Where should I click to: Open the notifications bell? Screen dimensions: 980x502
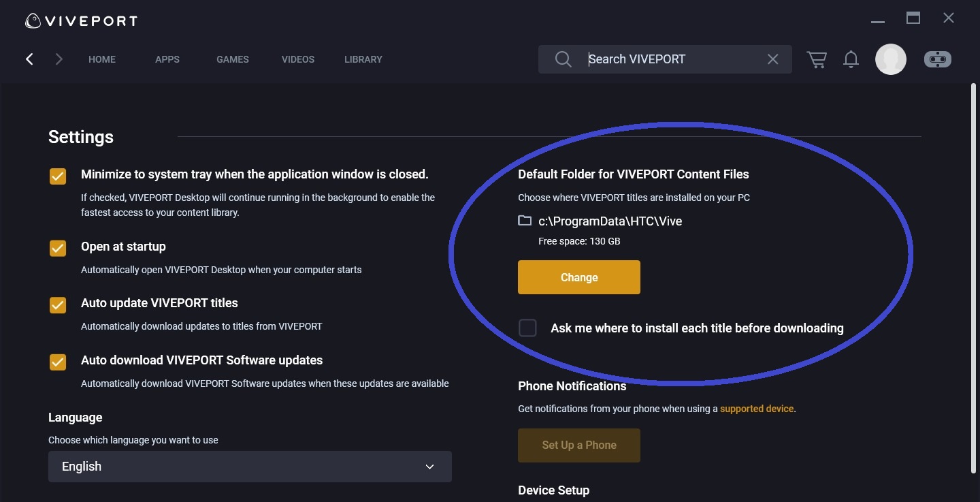tap(851, 59)
